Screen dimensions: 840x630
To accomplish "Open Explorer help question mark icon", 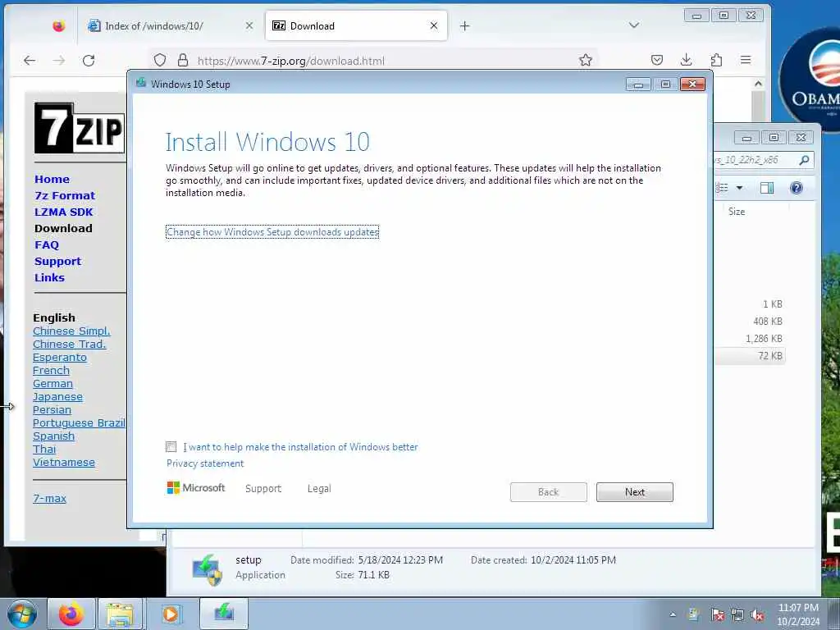I will click(797, 188).
